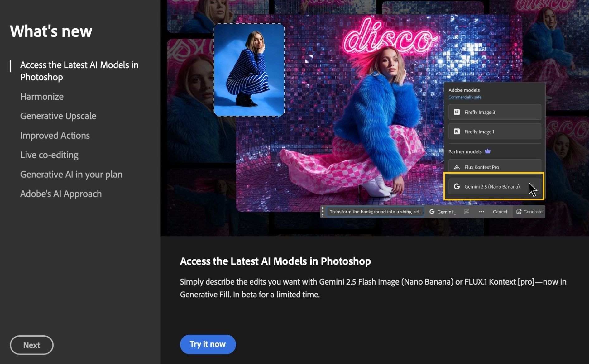Open the Harmonize section

42,97
